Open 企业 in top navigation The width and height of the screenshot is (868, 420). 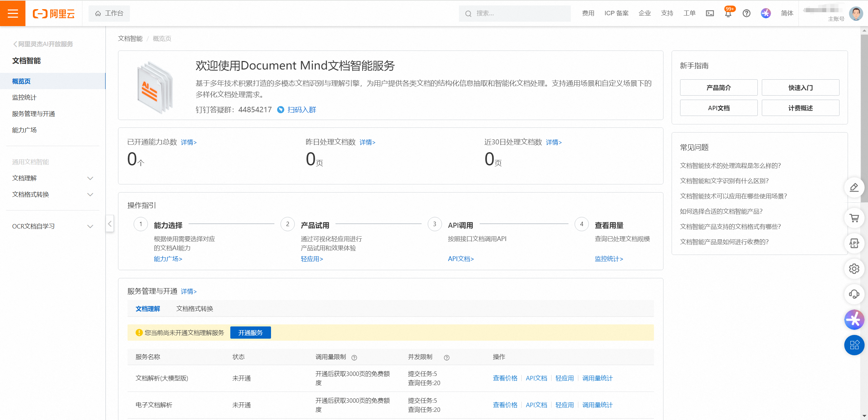[x=645, y=13]
